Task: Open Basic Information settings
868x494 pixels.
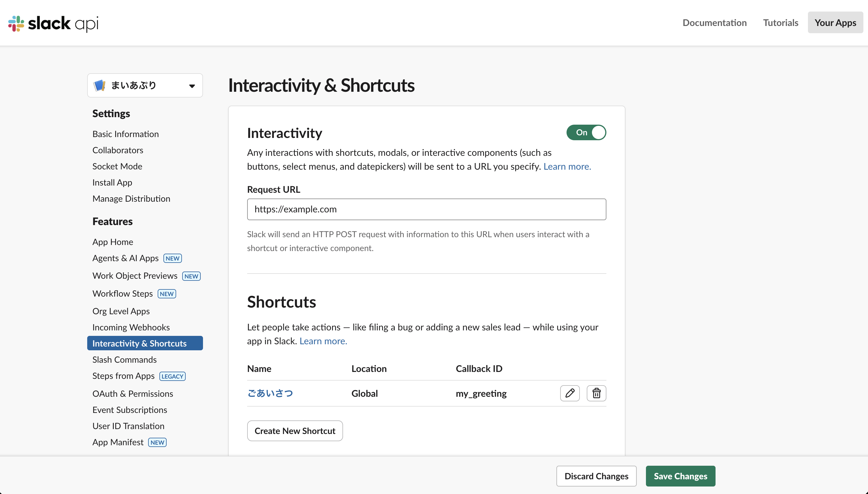Action: [x=125, y=134]
